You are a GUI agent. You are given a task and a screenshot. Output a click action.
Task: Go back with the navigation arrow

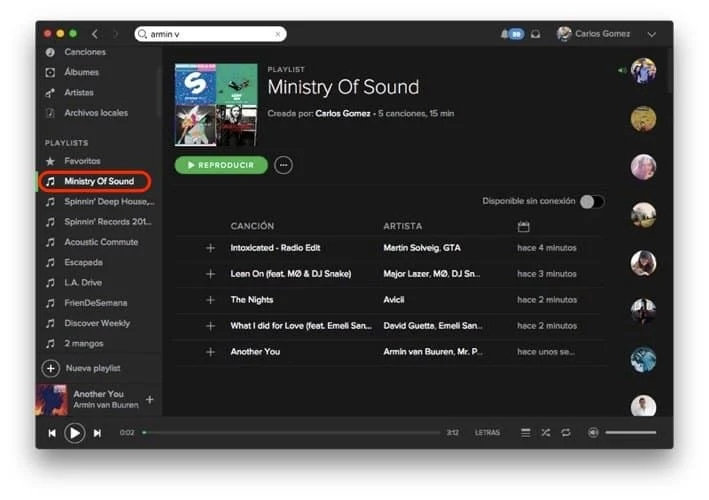click(95, 34)
